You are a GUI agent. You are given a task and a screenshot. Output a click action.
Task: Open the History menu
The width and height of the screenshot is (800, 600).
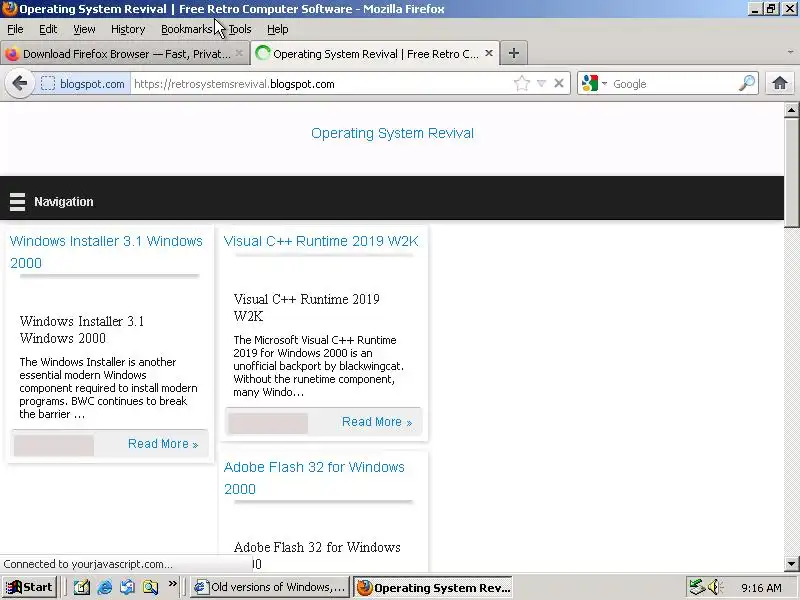(x=128, y=29)
